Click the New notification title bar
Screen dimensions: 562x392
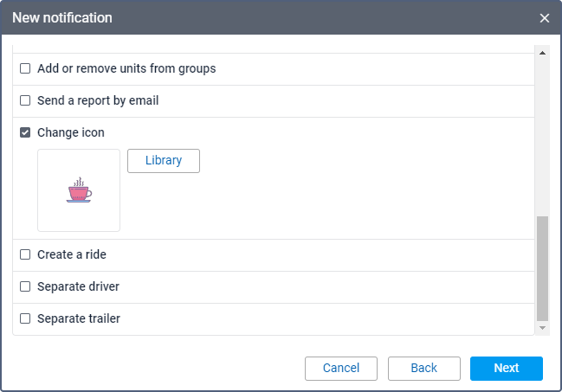[x=260, y=18]
